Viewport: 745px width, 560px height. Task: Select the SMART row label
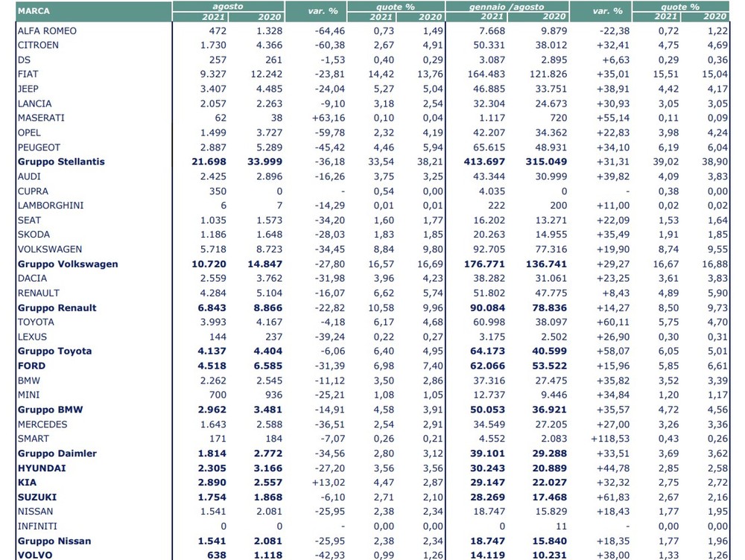pyautogui.click(x=34, y=439)
